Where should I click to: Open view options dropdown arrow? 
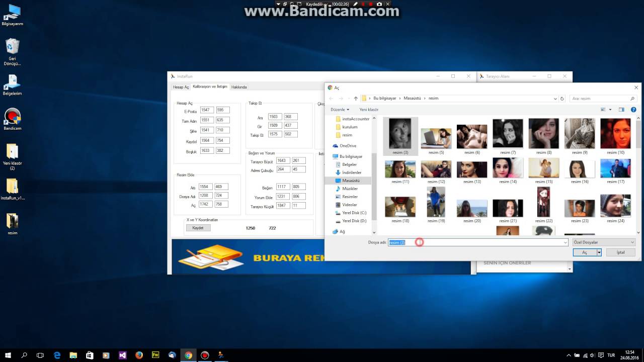[x=610, y=109]
